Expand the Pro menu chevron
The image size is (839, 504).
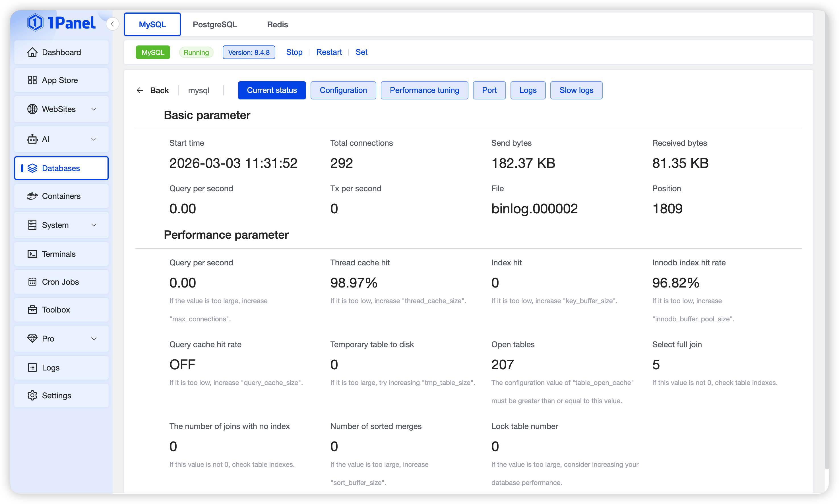(x=94, y=339)
